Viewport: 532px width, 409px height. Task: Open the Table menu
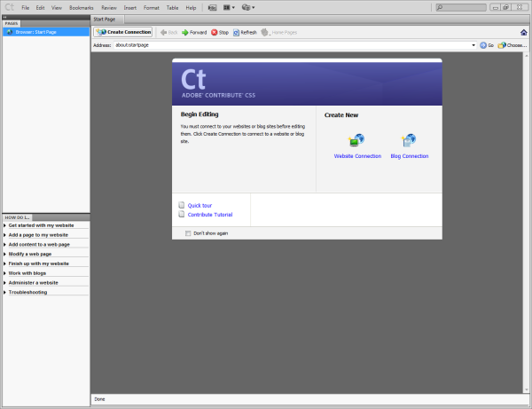[x=172, y=7]
